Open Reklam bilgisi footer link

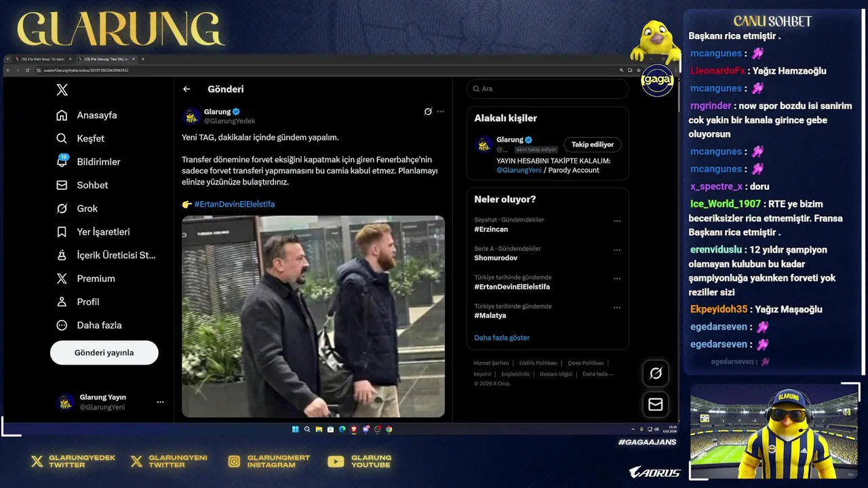tap(556, 374)
